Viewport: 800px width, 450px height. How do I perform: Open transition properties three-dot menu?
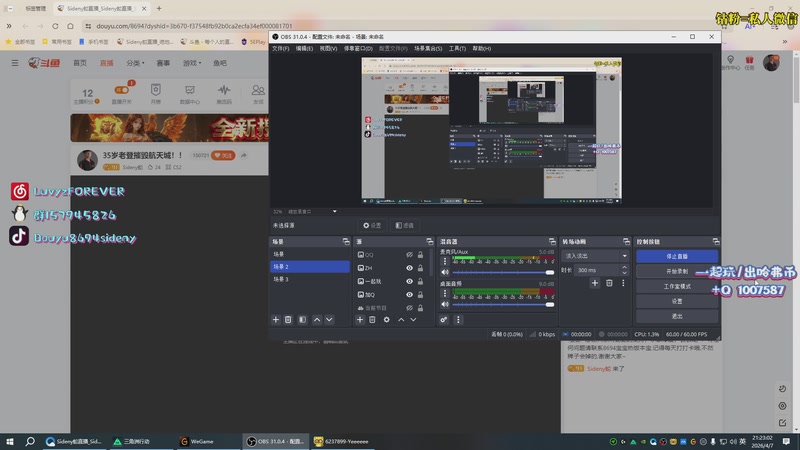coord(623,283)
